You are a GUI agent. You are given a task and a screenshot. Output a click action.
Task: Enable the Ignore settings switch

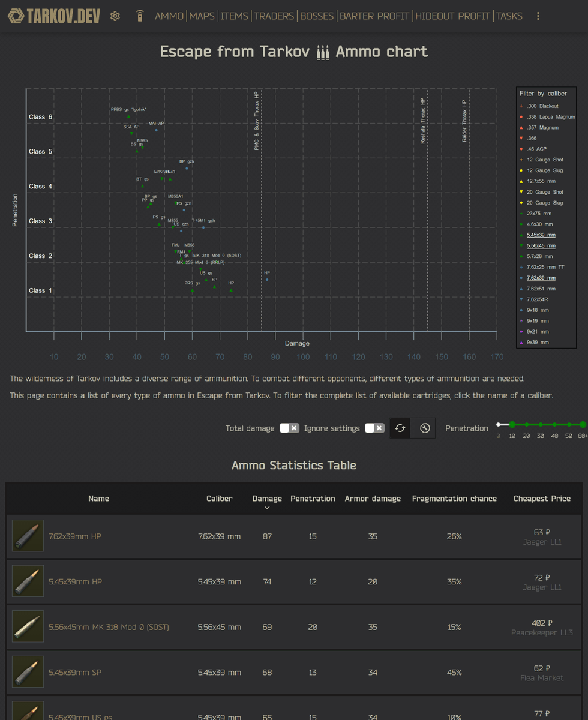coord(374,428)
